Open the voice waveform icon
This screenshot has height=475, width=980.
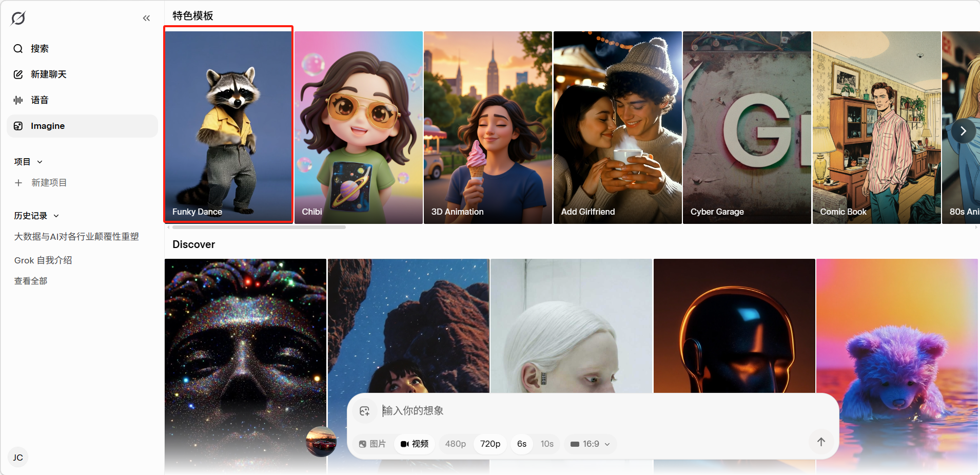pos(18,100)
